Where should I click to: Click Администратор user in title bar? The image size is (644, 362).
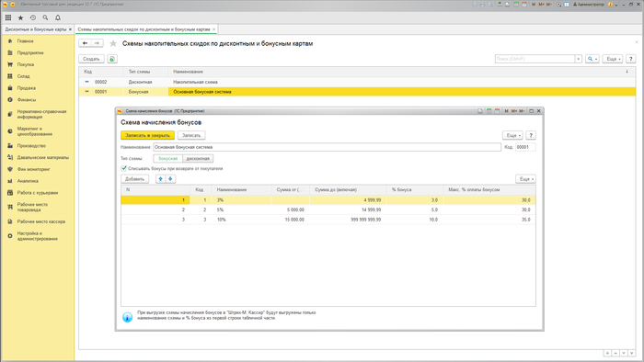[589, 5]
